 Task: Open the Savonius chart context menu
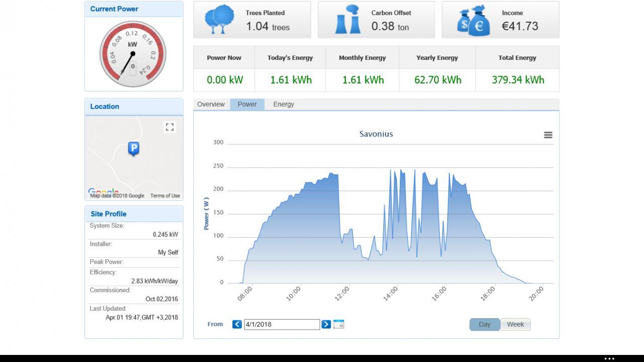pos(548,135)
